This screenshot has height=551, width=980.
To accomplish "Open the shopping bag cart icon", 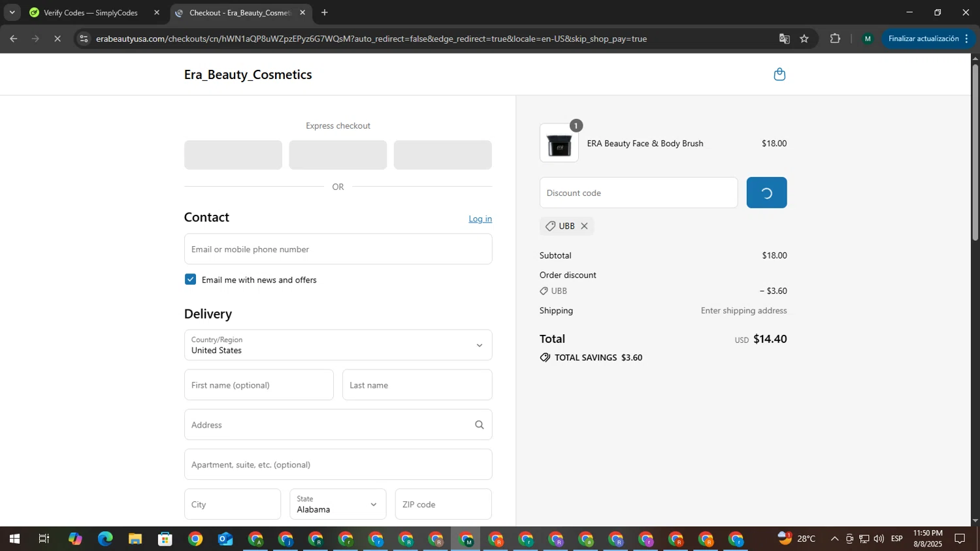I will coord(779,74).
